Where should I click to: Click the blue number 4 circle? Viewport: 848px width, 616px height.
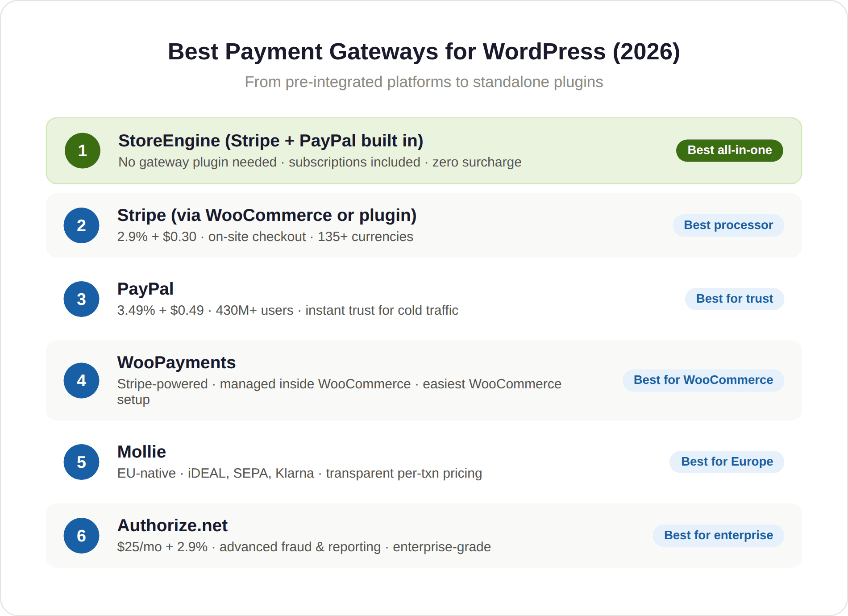(81, 380)
